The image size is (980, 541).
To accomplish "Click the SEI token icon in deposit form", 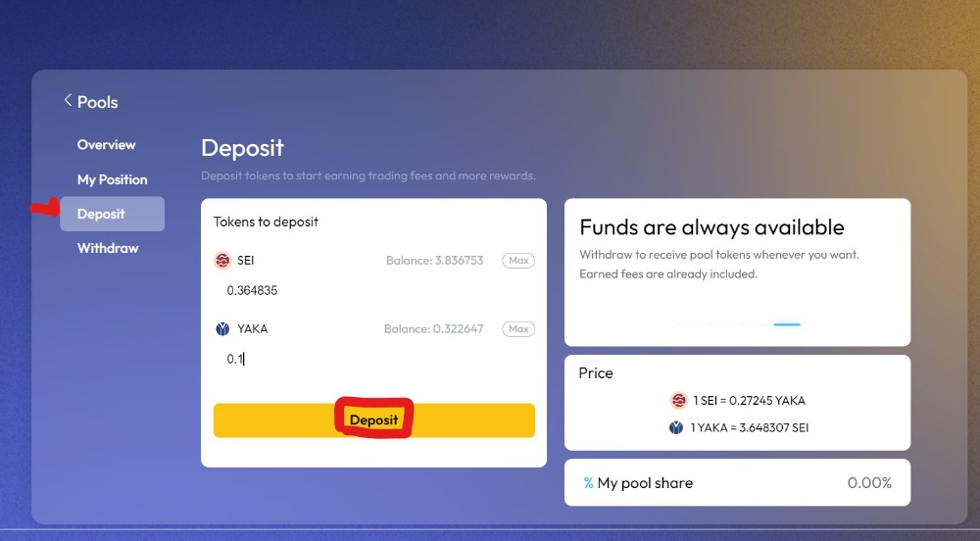I will [x=222, y=261].
